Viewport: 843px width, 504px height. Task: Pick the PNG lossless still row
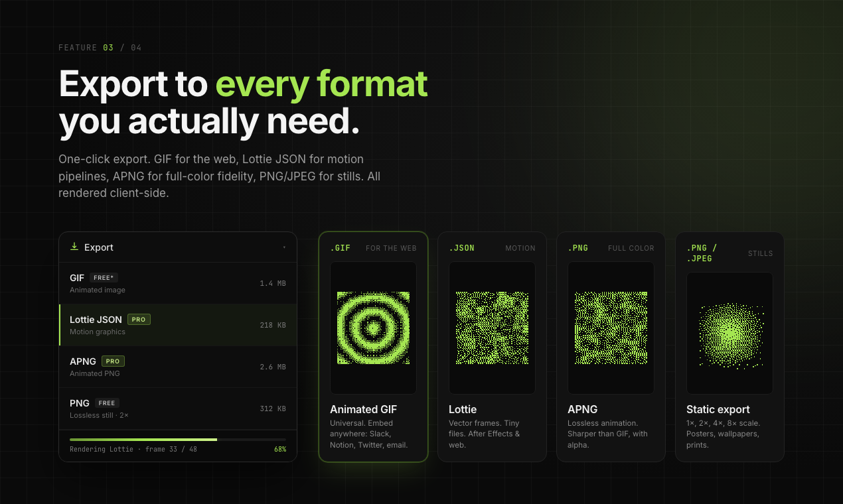point(178,409)
